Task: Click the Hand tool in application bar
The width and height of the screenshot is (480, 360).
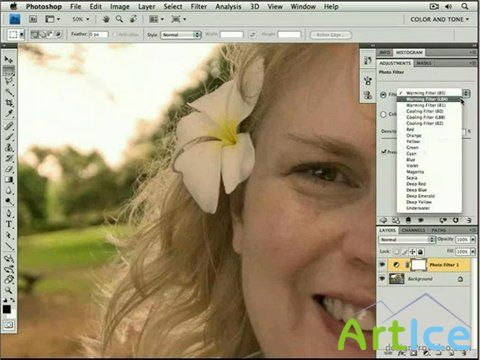Action: coord(106,19)
